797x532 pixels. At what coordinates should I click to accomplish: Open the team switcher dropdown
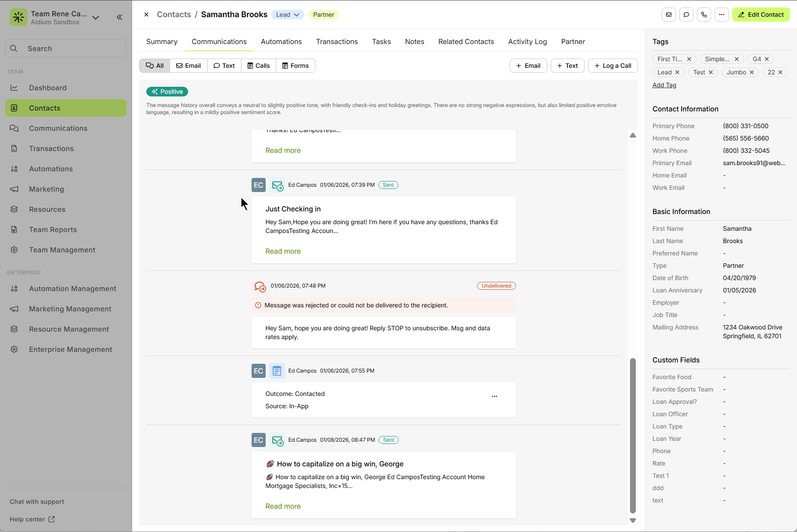click(x=96, y=18)
